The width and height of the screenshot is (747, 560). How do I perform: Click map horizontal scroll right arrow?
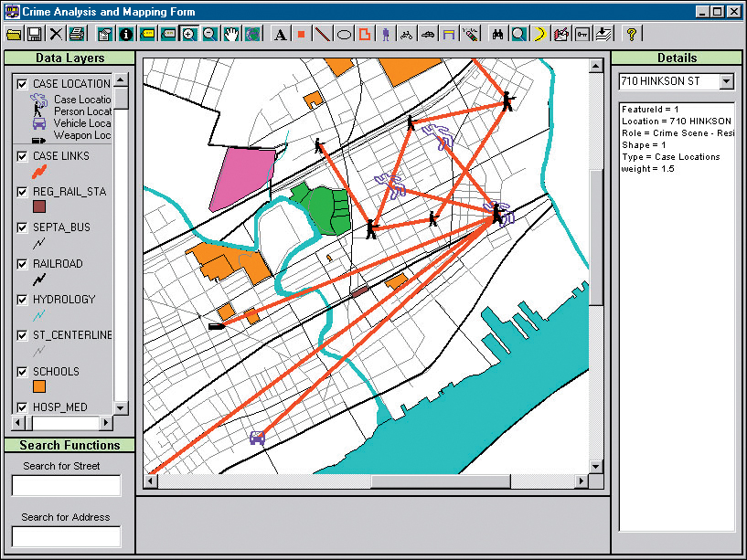tap(582, 481)
